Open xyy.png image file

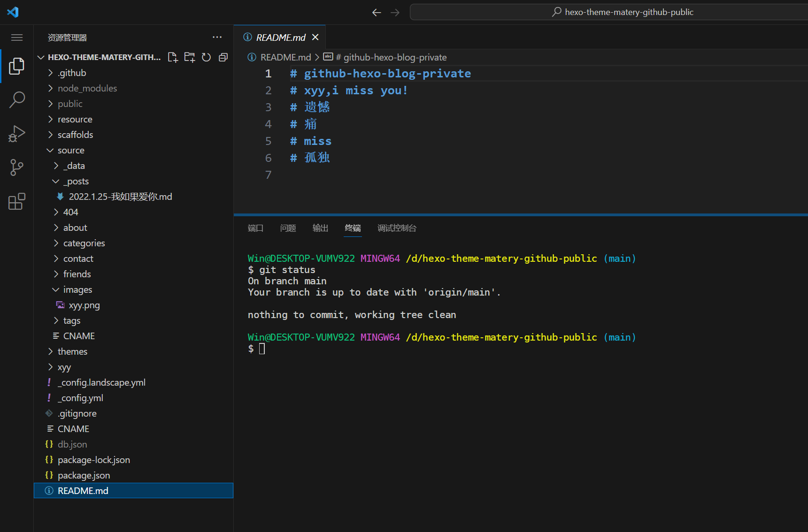133,305
